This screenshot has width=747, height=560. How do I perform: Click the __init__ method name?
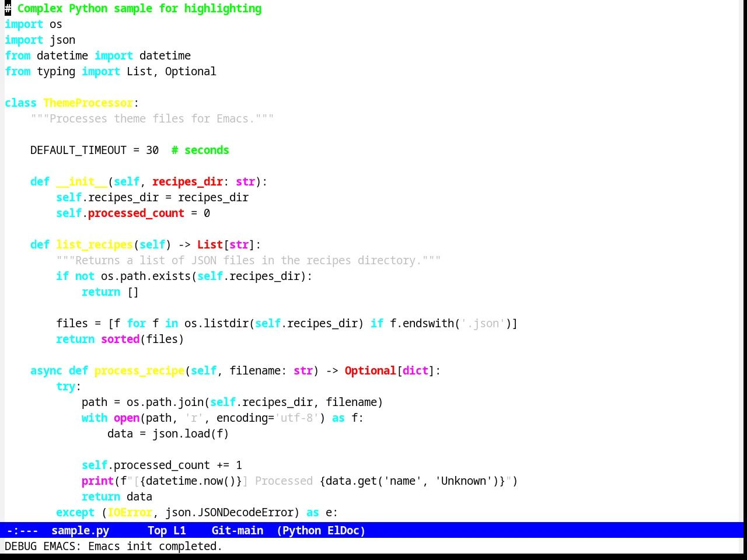(x=82, y=181)
